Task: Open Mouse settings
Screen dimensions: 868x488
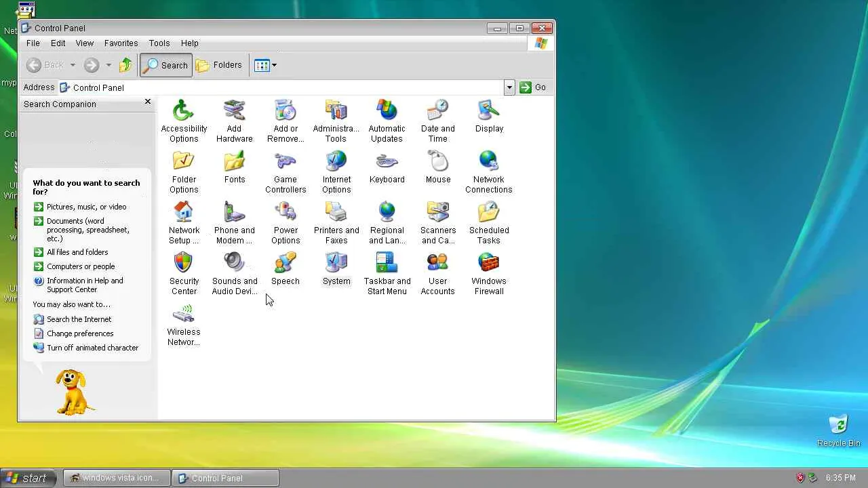Action: coord(438,167)
